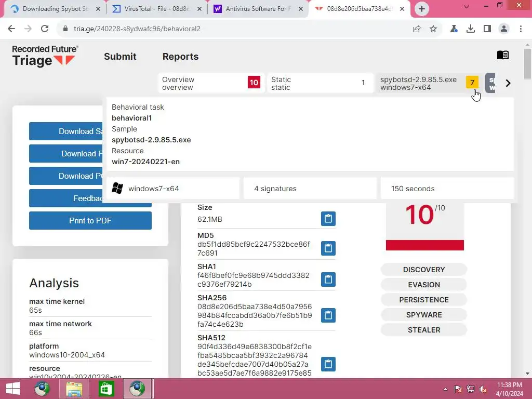Select the EVASION tag
This screenshot has width=532, height=399.
(424, 285)
